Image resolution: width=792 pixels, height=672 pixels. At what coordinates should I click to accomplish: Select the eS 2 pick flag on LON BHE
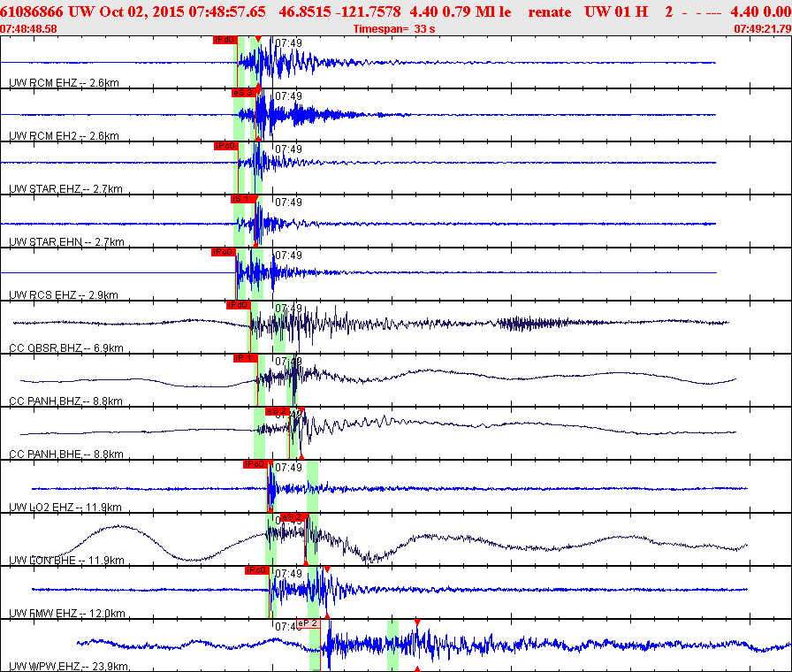click(x=293, y=517)
